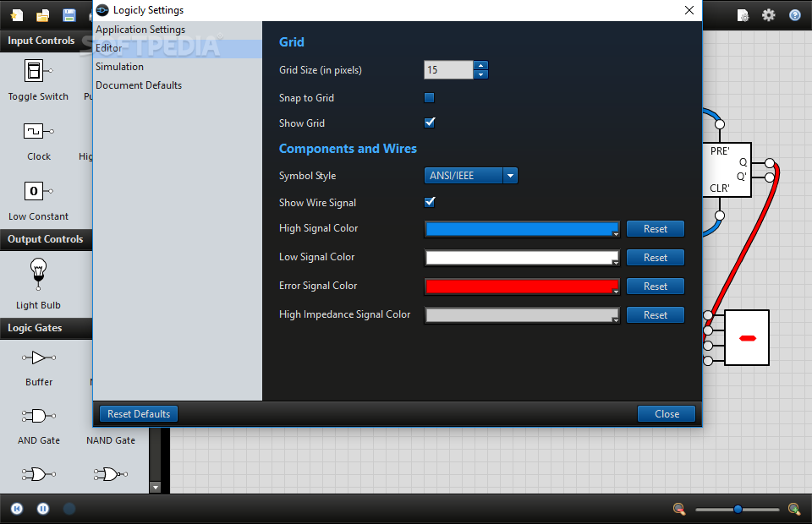Image resolution: width=812 pixels, height=524 pixels.
Task: Open the Simulation settings category
Action: (178, 67)
